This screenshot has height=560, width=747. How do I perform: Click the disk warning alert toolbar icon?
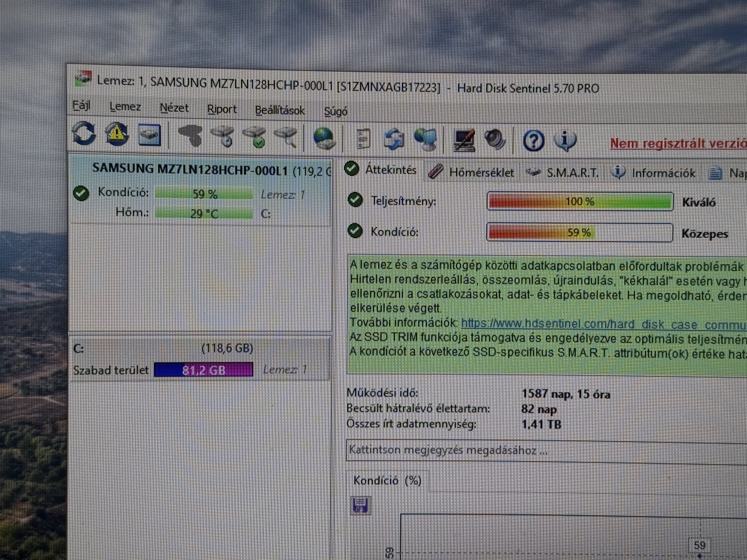click(117, 134)
